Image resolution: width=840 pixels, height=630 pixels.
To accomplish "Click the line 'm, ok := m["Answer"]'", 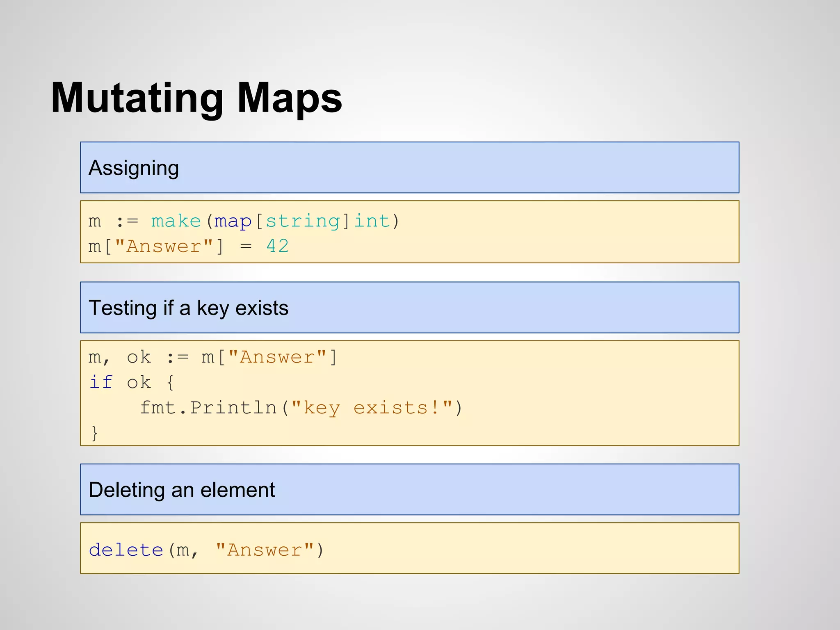I will coord(212,358).
